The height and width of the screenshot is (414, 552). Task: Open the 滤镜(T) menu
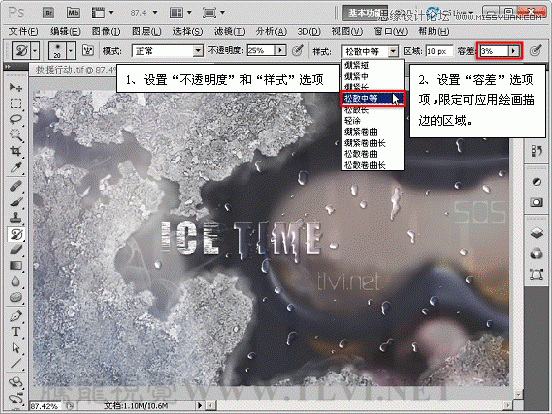229,31
